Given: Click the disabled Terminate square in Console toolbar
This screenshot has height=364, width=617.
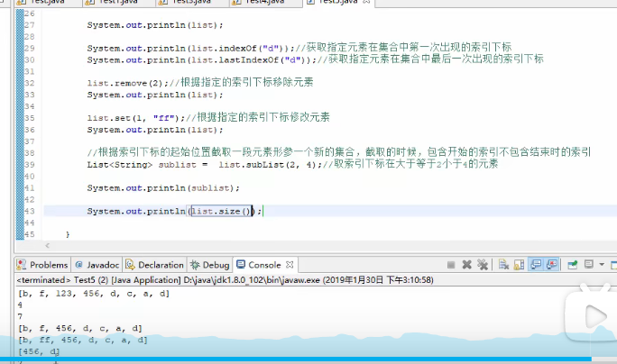Looking at the screenshot, I should coord(451,265).
